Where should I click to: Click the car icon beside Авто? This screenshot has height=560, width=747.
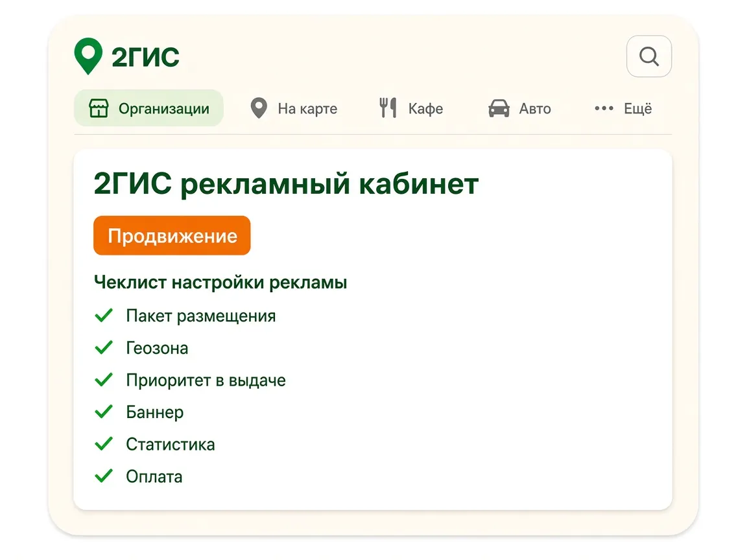(x=499, y=108)
